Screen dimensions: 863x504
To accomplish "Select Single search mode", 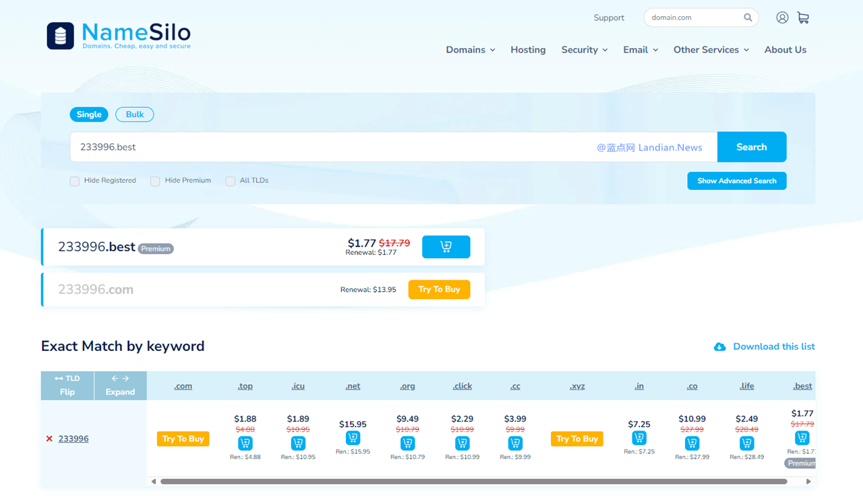I will click(89, 115).
